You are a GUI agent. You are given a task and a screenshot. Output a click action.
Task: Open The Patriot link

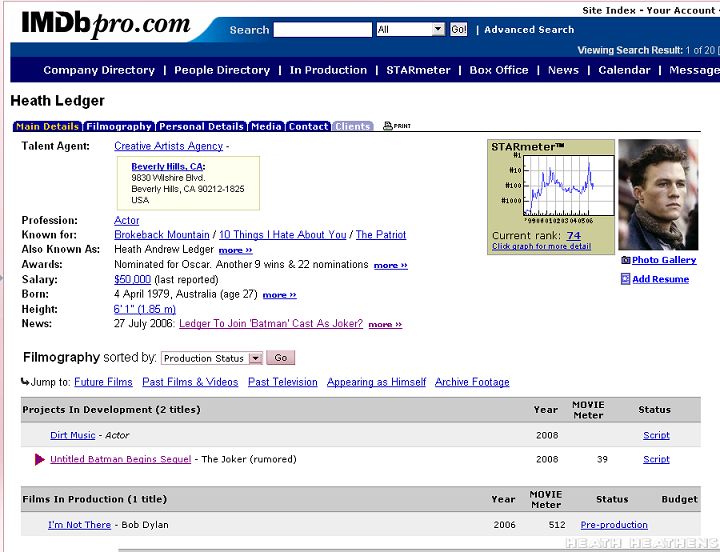click(x=381, y=235)
